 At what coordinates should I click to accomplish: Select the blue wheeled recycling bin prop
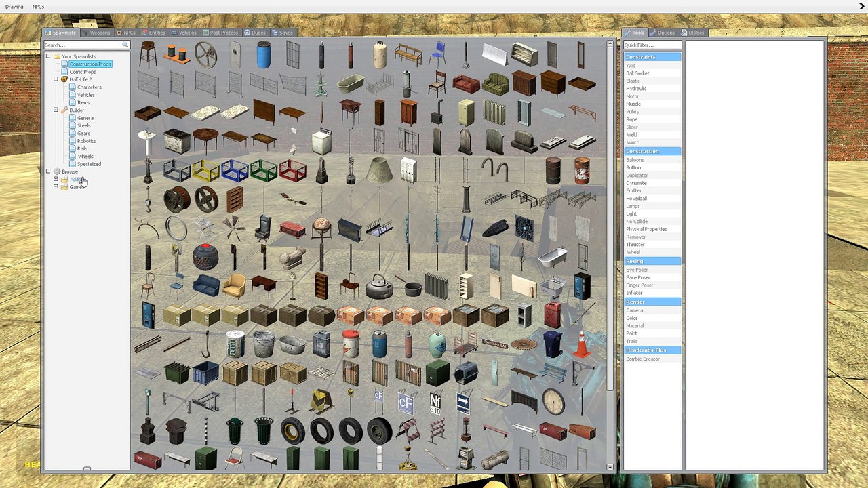553,344
